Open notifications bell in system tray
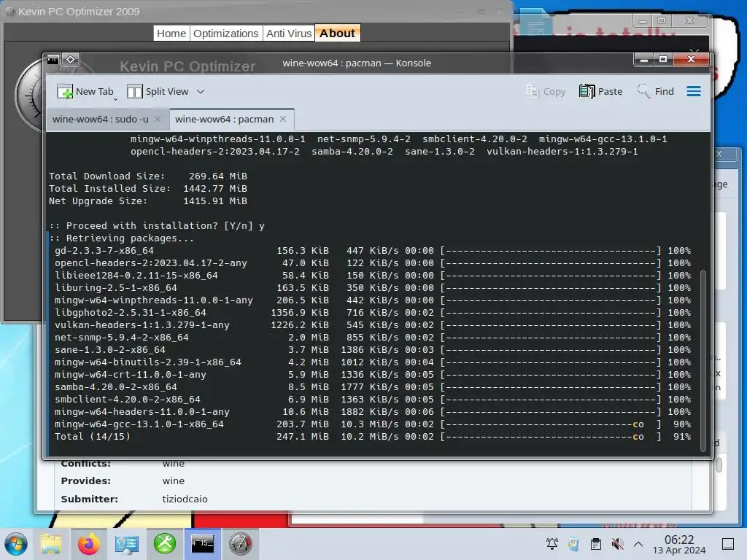This screenshot has width=747, height=560. [552, 544]
